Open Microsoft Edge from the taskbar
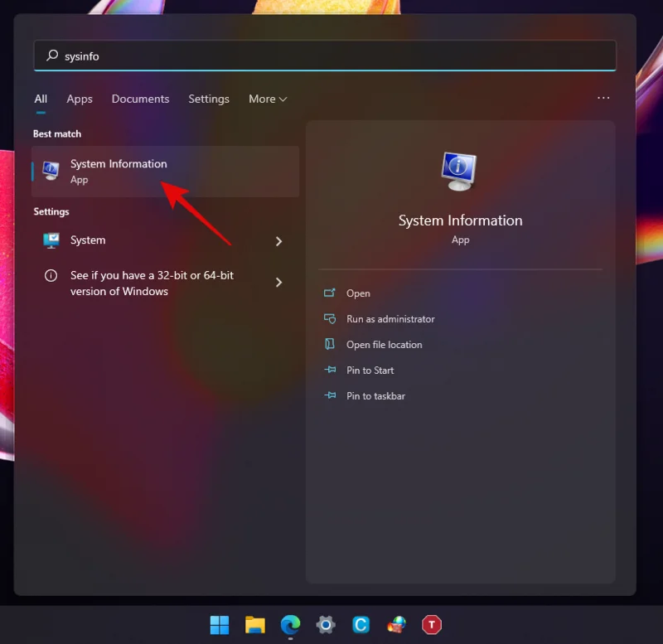 point(289,625)
